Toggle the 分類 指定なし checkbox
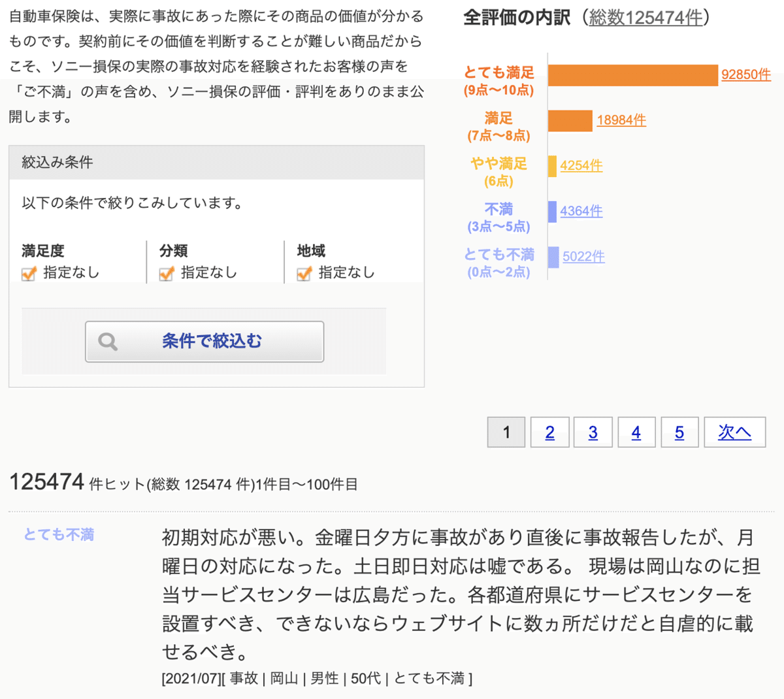The height and width of the screenshot is (699, 784). click(x=167, y=273)
